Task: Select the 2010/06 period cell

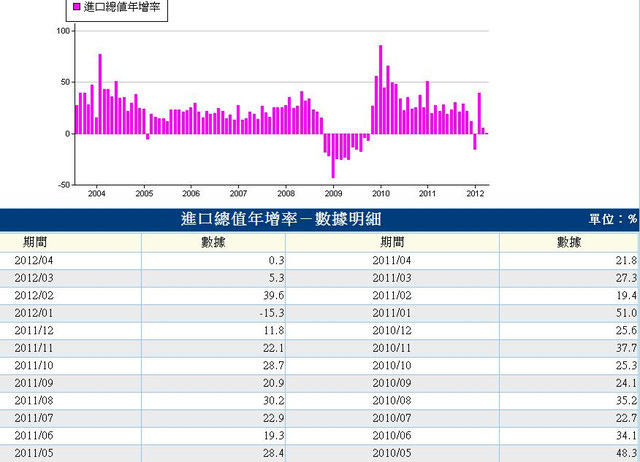Action: 392,436
